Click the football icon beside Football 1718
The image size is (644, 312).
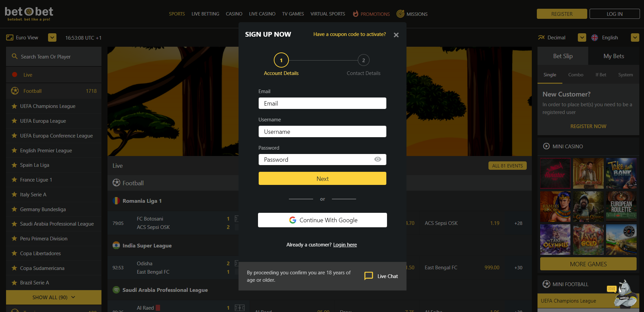tap(15, 91)
